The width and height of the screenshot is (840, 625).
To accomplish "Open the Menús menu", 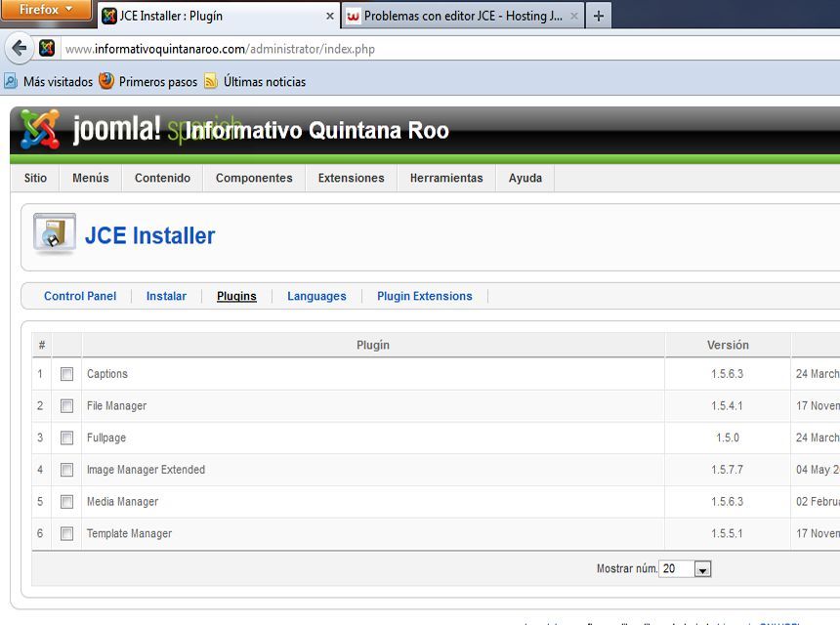I will pos(91,178).
